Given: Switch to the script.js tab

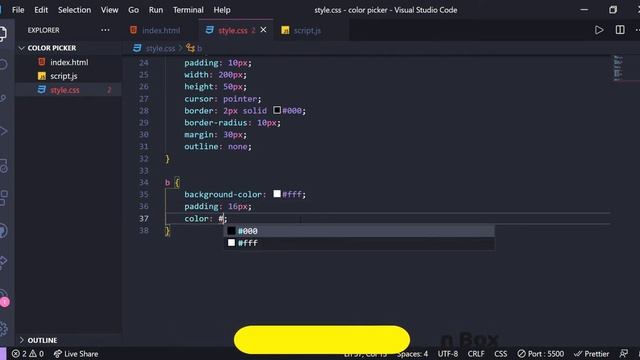Looking at the screenshot, I should tap(307, 30).
